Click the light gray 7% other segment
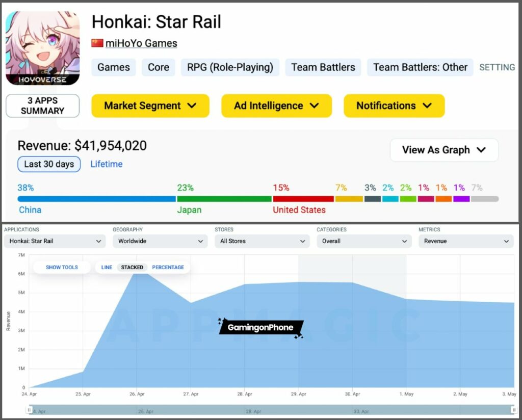This screenshot has height=420, width=522. click(x=485, y=199)
